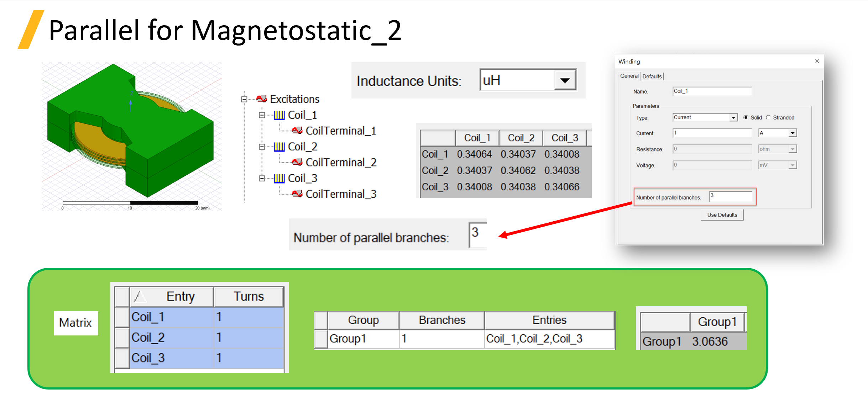This screenshot has width=868, height=413.
Task: Open the Inductance Units dropdown
Action: (x=565, y=80)
